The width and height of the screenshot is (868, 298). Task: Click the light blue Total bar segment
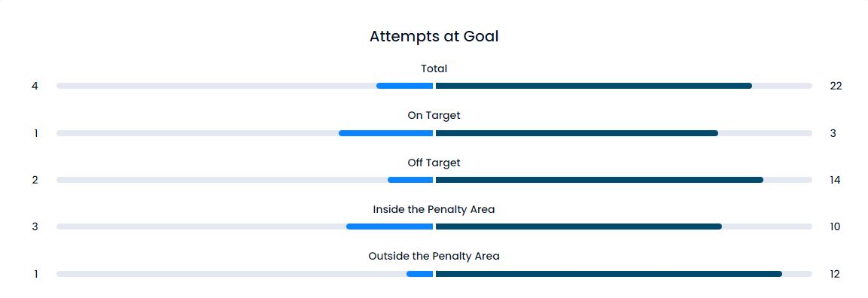click(x=405, y=86)
